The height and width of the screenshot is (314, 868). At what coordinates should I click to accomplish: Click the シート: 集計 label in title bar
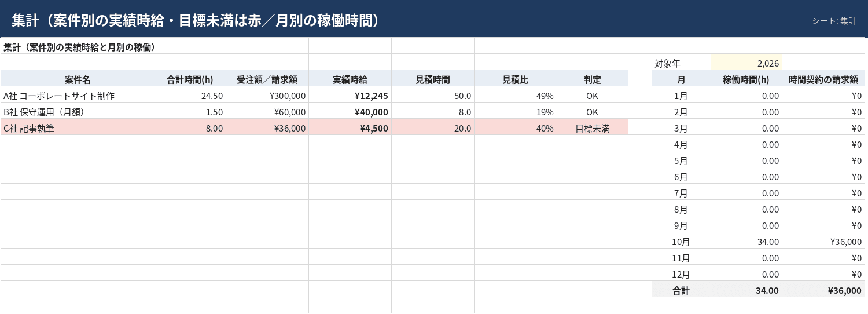click(x=834, y=21)
